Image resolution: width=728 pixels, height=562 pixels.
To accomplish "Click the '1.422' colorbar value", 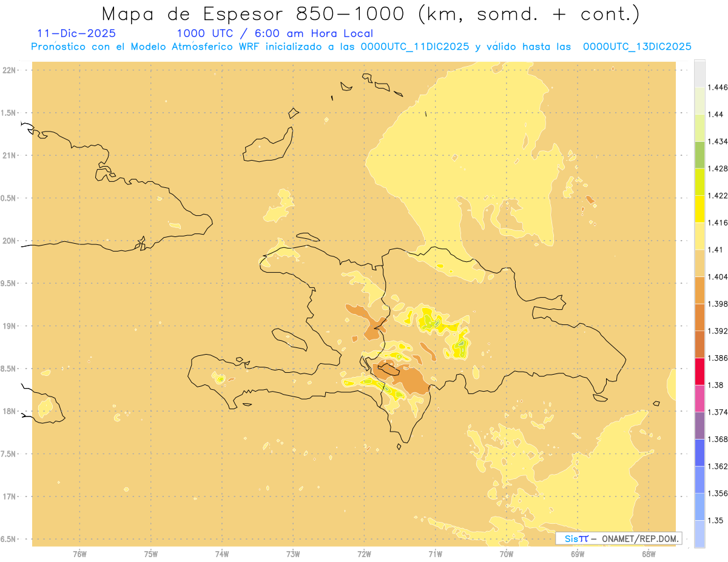I will coord(718,195).
